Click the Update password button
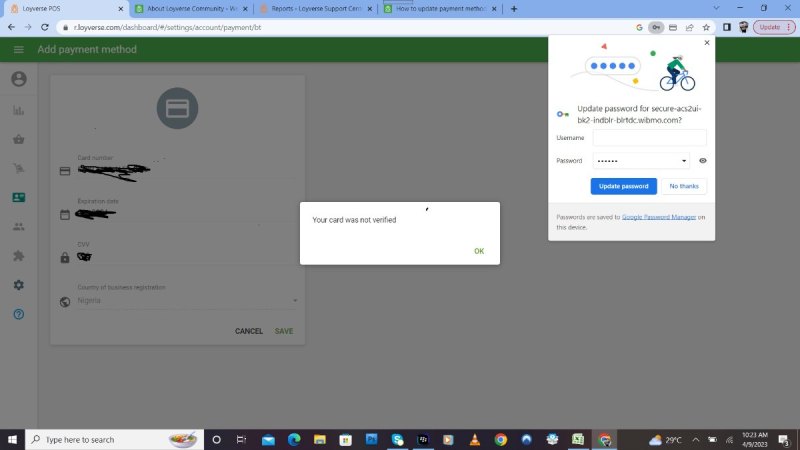This screenshot has width=800, height=450. click(x=623, y=186)
